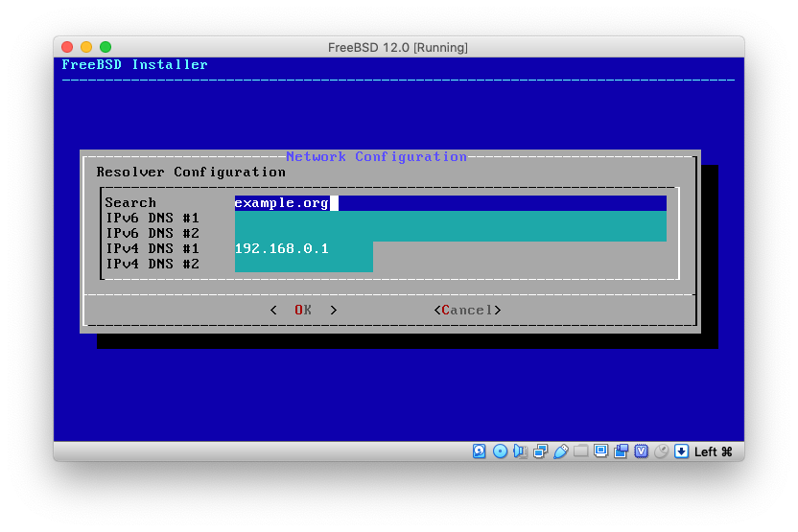Click the Search domain input field
The height and width of the screenshot is (532, 798).
coord(450,203)
